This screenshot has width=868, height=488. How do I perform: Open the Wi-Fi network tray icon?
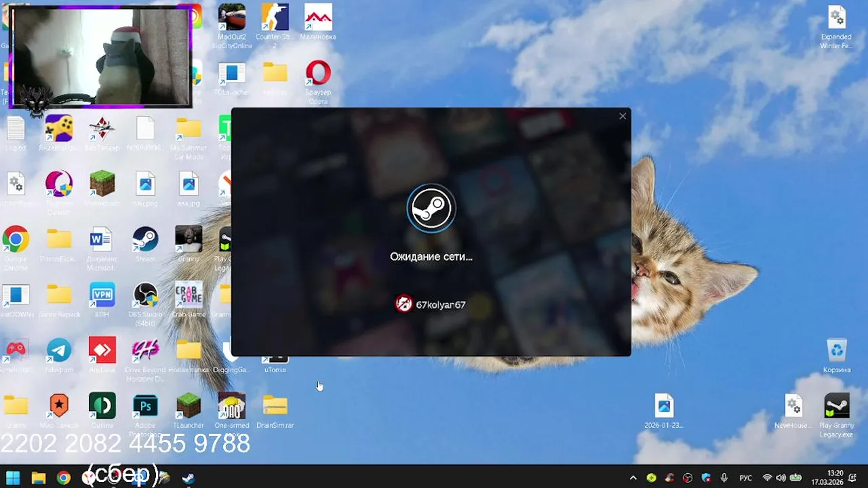click(767, 478)
